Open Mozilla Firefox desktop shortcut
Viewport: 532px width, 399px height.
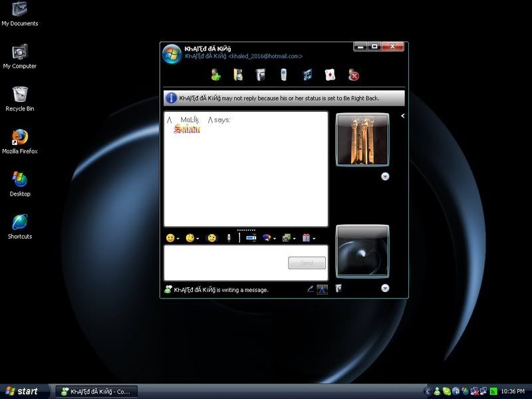tap(20, 140)
